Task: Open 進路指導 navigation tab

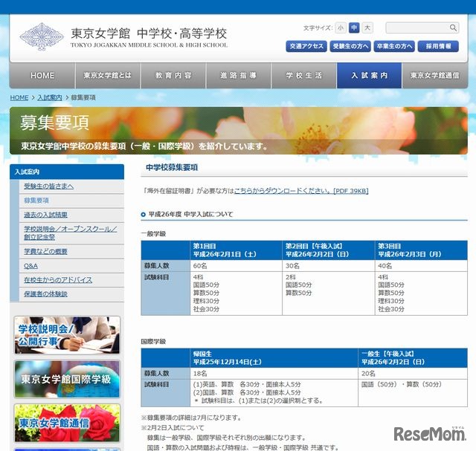Action: click(x=239, y=76)
